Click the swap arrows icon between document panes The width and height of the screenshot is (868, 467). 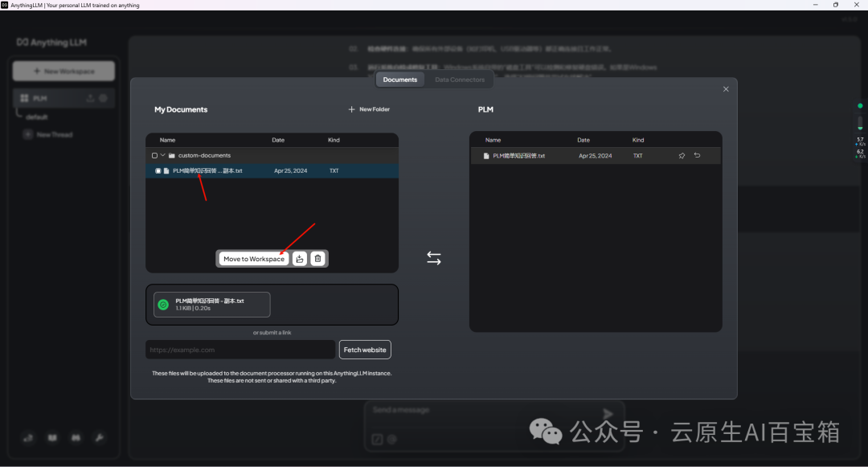pyautogui.click(x=434, y=258)
